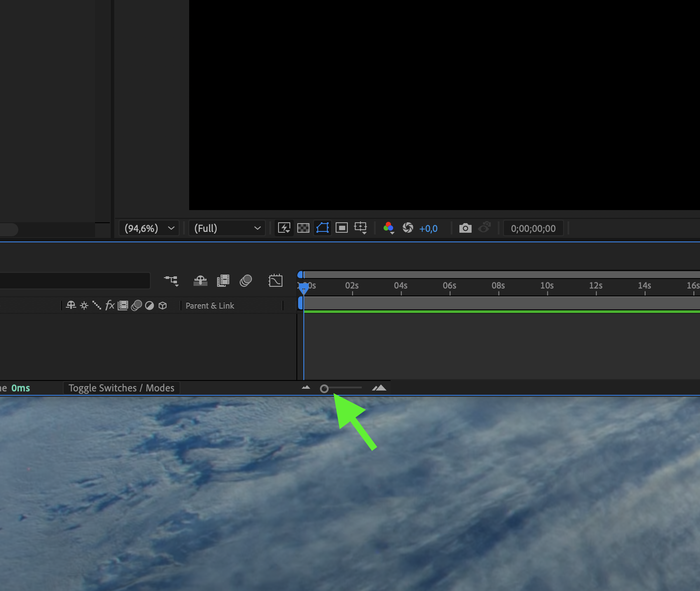Show the last snapshot with the eye icon
The width and height of the screenshot is (700, 591).
click(484, 228)
